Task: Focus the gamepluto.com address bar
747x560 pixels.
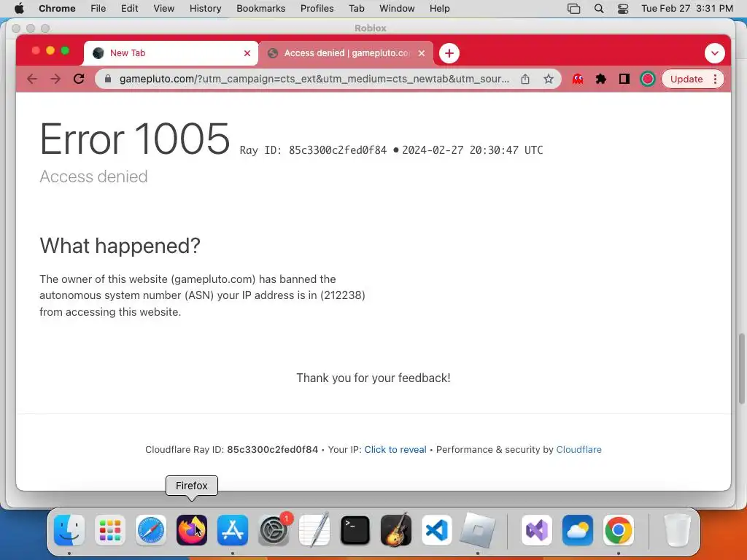Action: pyautogui.click(x=314, y=79)
